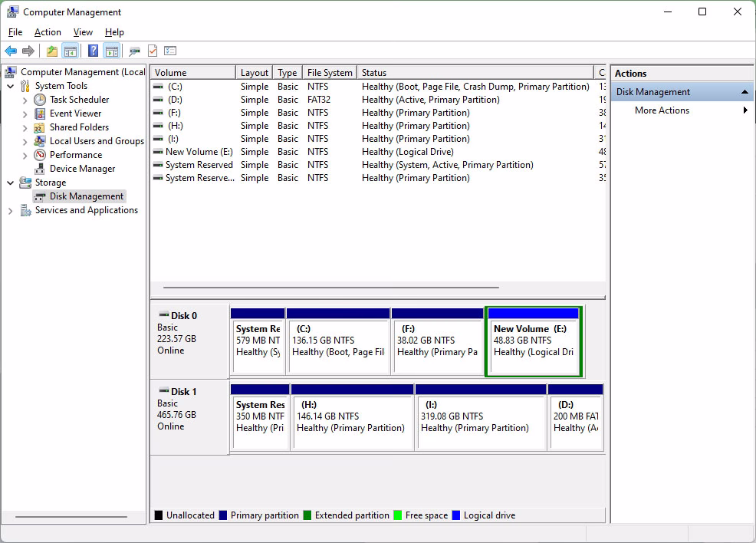Expand the Performance node
Screen dimensions: 756x543
[x=25, y=155]
